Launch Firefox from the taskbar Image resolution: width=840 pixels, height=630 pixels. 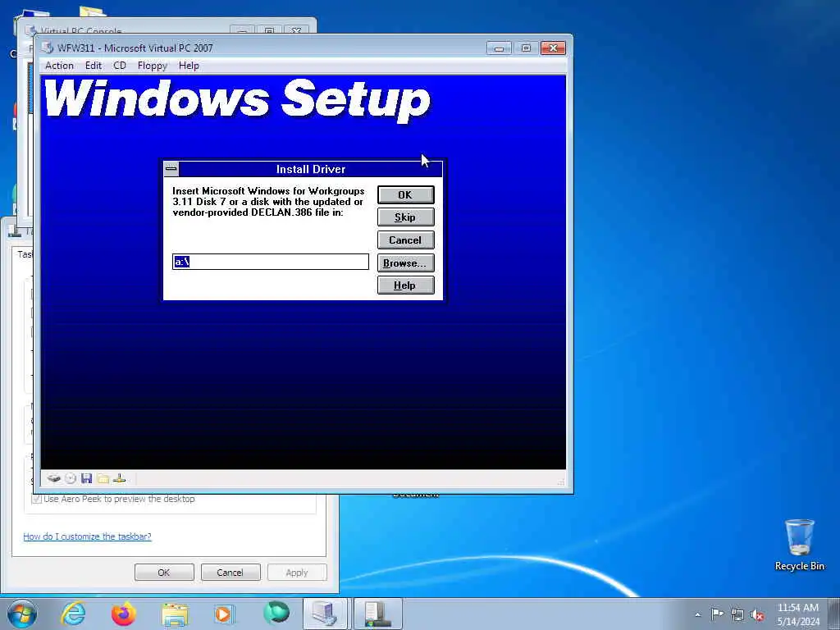coord(124,614)
